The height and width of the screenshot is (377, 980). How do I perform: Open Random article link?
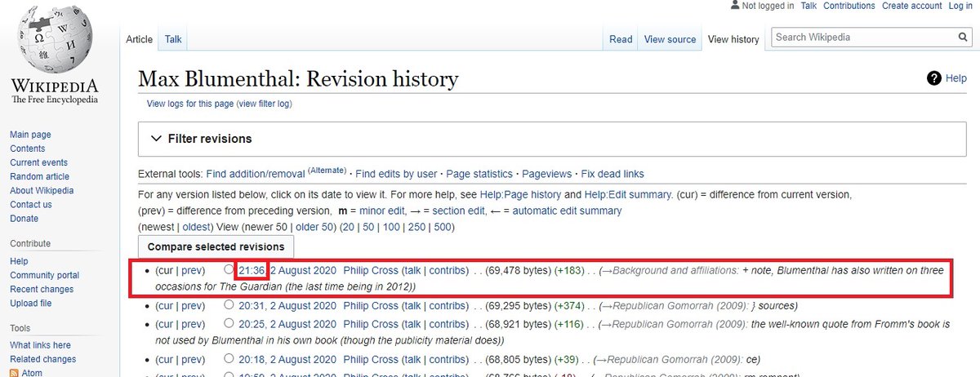(39, 176)
